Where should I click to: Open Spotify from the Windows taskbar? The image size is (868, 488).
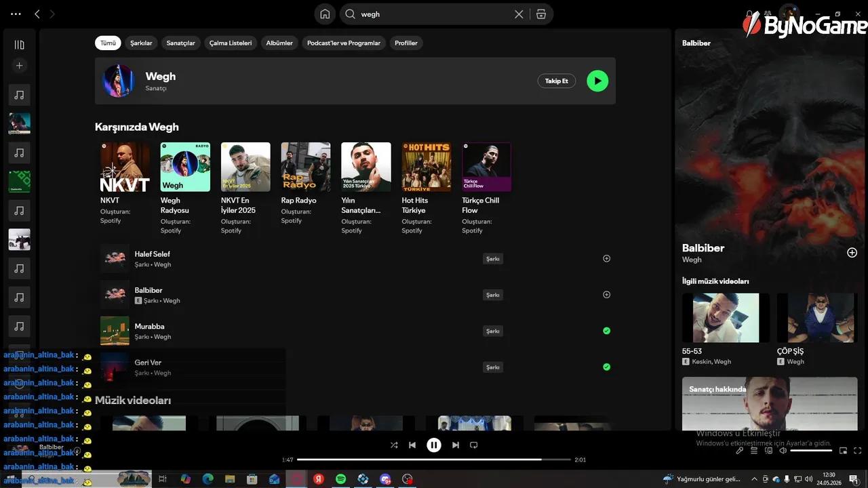340,479
